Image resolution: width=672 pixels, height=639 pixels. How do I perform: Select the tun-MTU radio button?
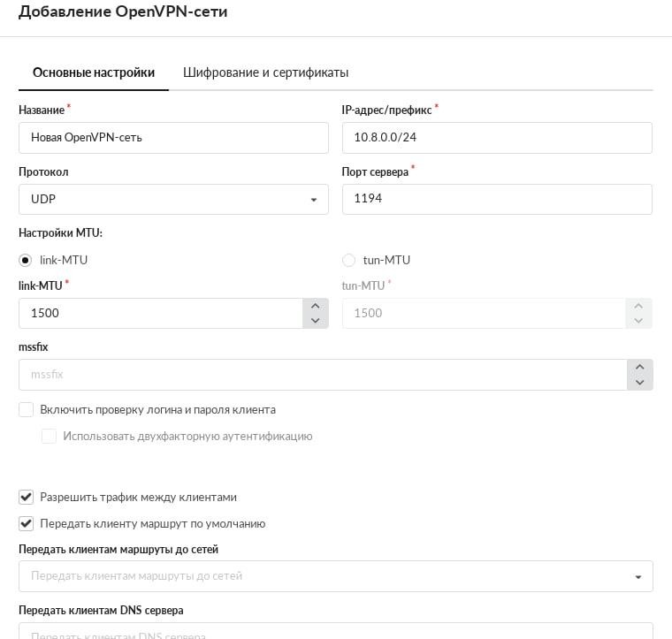point(348,260)
